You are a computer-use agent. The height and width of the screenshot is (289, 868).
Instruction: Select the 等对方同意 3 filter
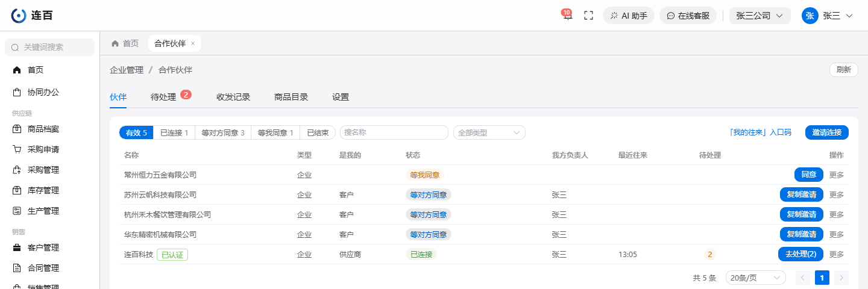[223, 132]
